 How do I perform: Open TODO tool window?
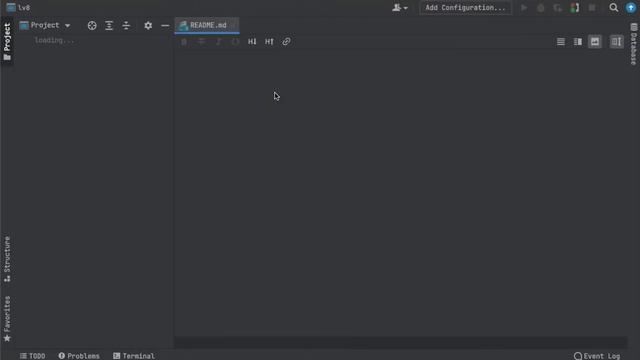pyautogui.click(x=33, y=356)
